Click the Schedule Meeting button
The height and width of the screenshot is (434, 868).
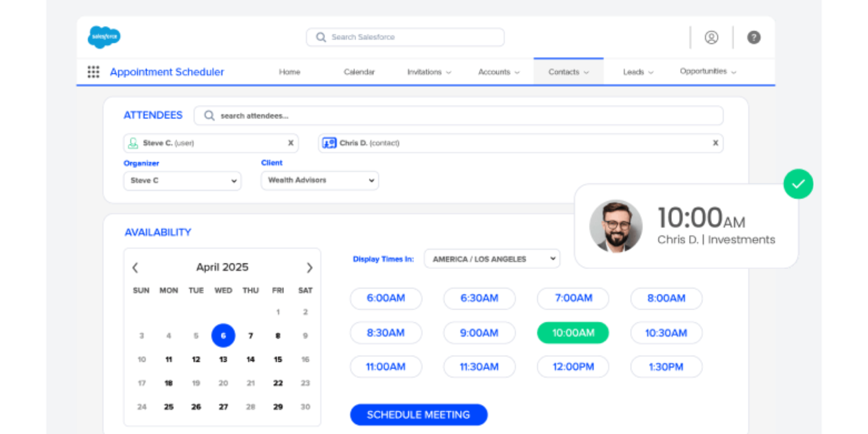pyautogui.click(x=418, y=414)
